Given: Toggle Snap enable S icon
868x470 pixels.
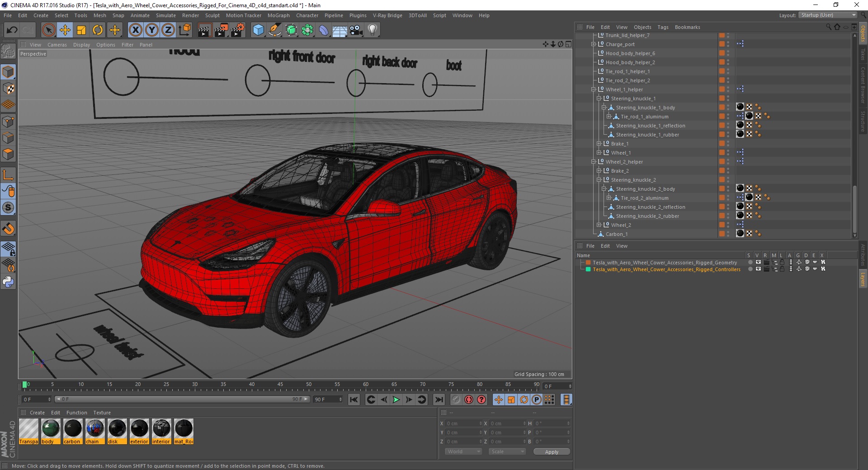Looking at the screenshot, I should pyautogui.click(x=8, y=208).
